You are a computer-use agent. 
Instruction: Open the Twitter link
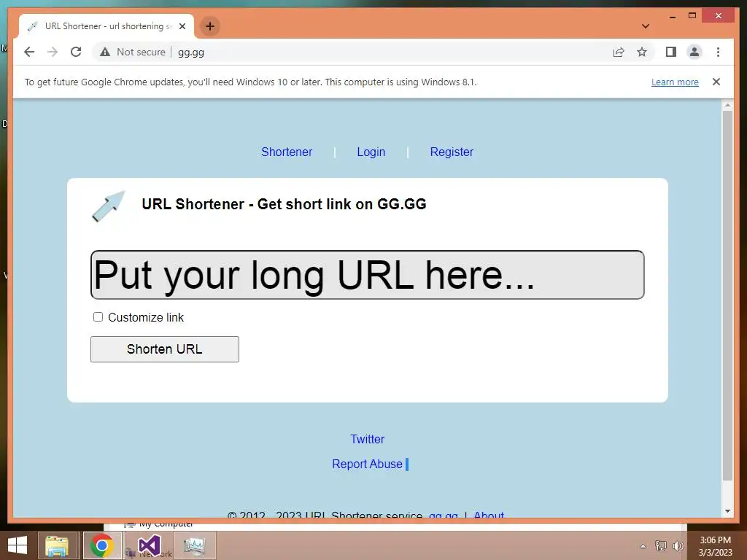[x=368, y=439]
